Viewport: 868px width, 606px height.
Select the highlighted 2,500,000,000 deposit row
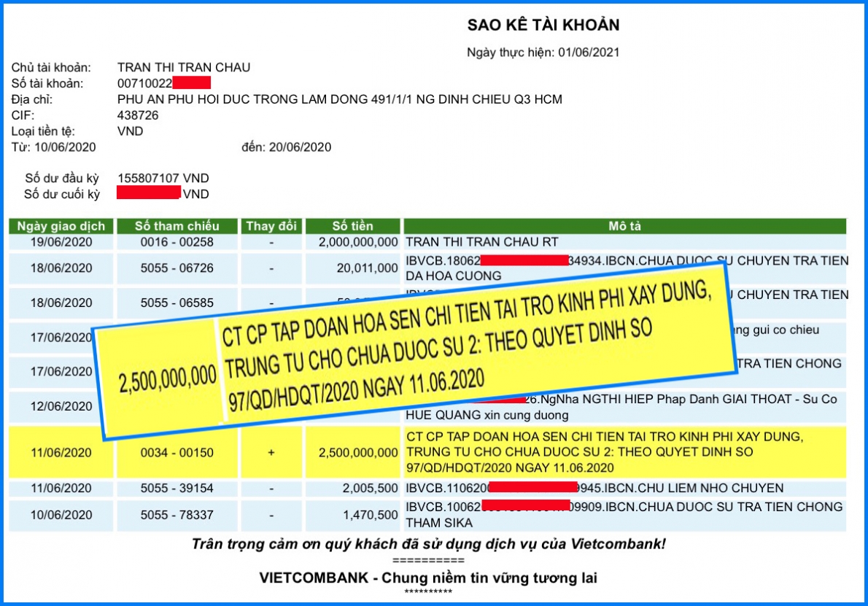[x=355, y=452]
